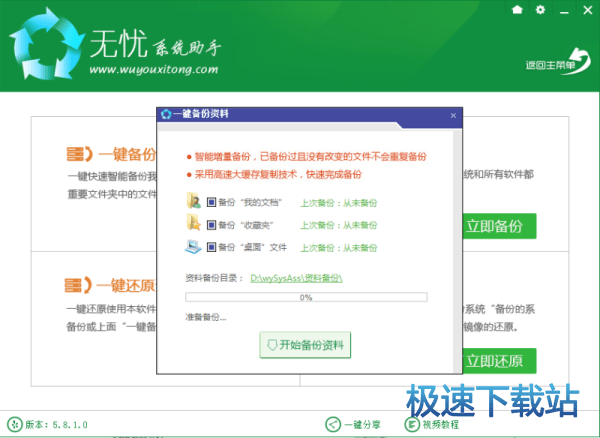The image size is (600, 438).
Task: Click 返回主菜单 return arrow
Action: [x=558, y=62]
